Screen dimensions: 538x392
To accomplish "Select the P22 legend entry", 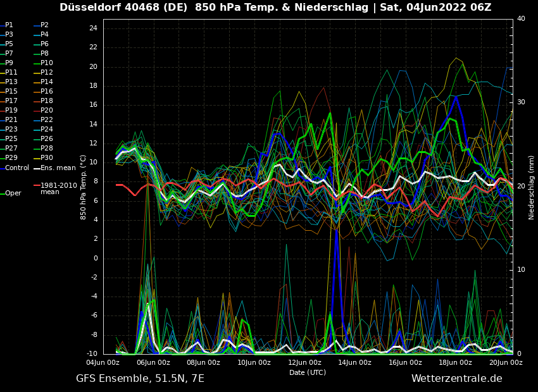I will click(47, 120).
